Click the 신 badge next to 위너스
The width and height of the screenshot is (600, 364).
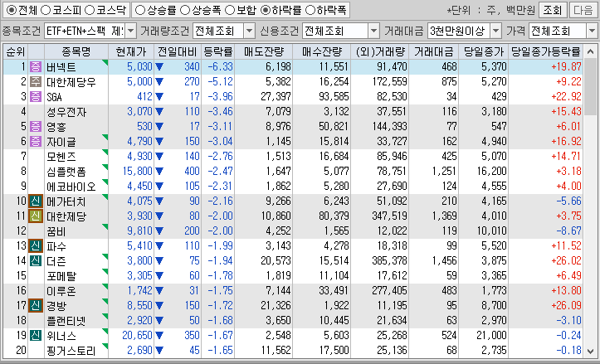tap(36, 335)
